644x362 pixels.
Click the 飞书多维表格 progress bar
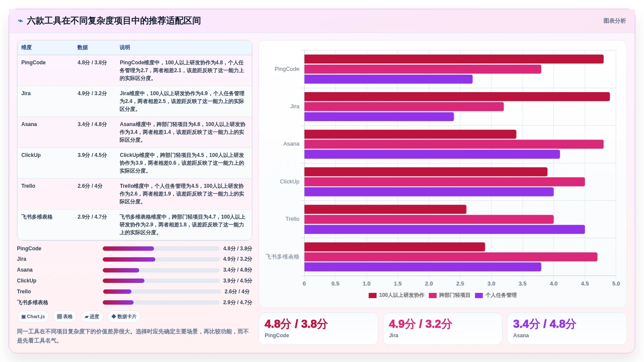tap(161, 302)
